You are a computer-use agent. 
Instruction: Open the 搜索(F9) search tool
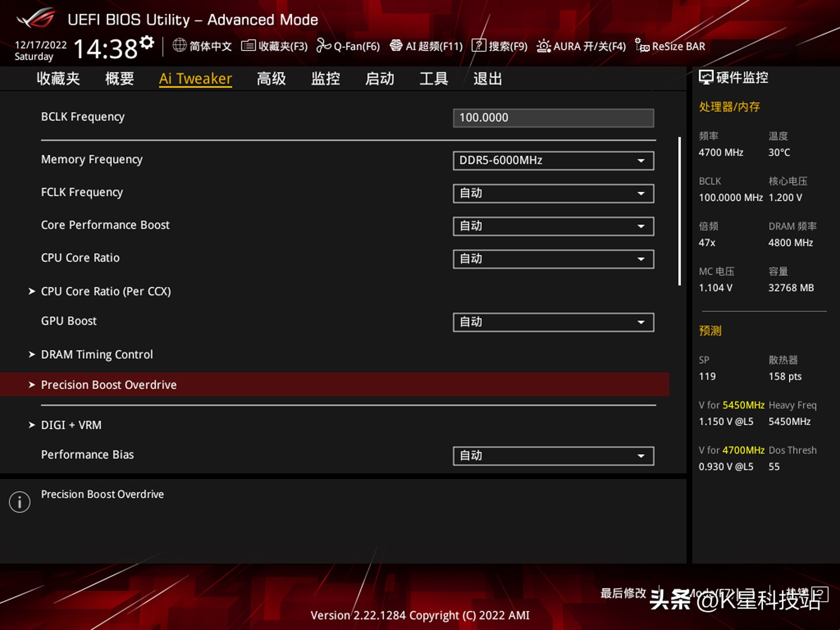click(x=501, y=46)
